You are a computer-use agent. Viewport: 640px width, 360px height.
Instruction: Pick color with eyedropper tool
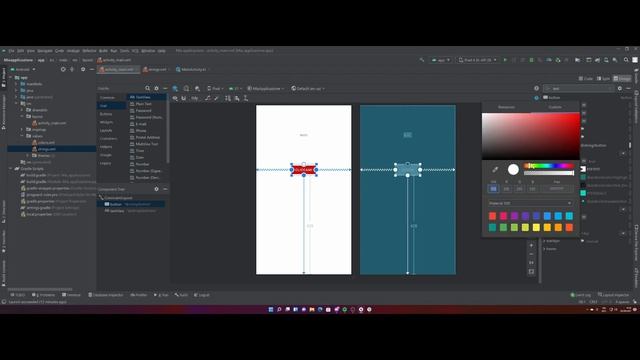(x=495, y=169)
